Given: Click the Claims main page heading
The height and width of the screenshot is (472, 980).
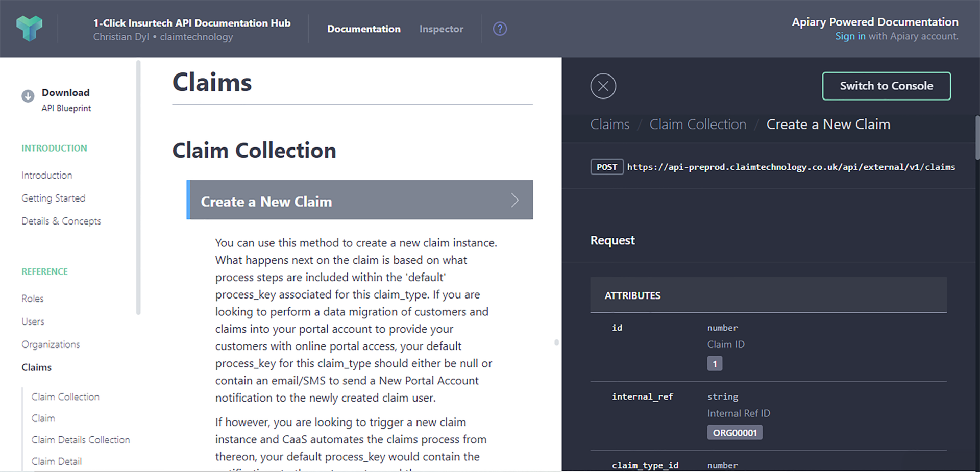Looking at the screenshot, I should tap(212, 83).
